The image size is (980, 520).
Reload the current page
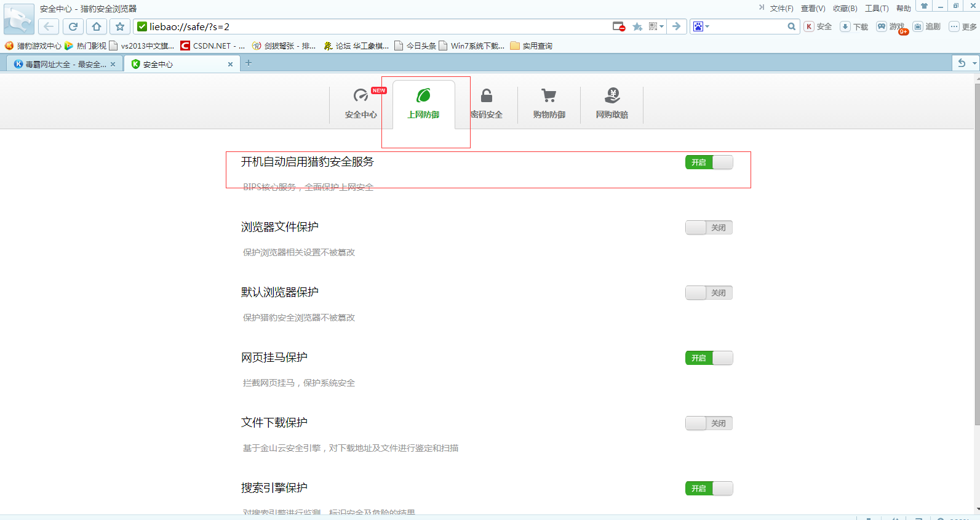[73, 26]
